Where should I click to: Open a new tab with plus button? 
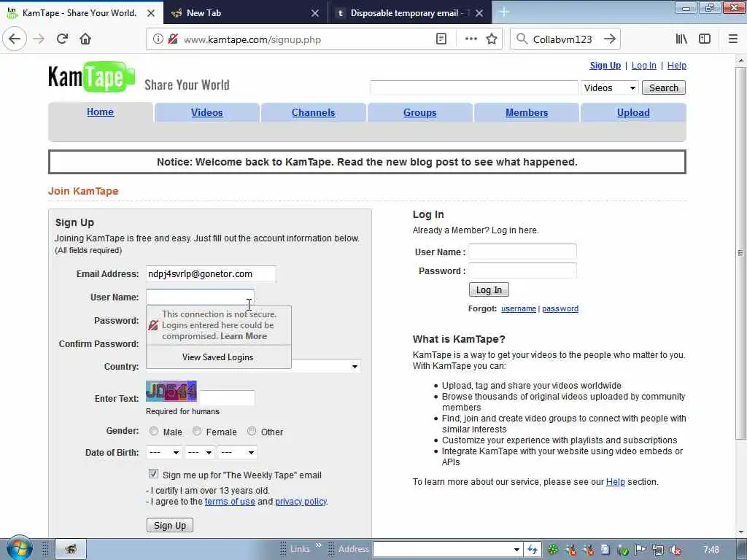504,12
